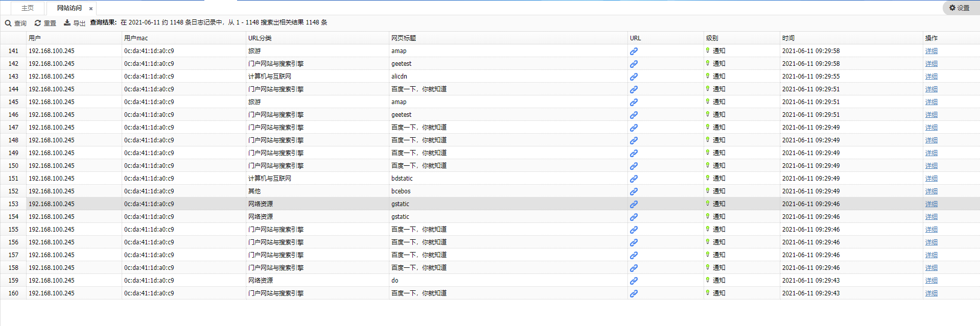Open URL link icon in row 141
980x326 pixels.
click(x=634, y=51)
